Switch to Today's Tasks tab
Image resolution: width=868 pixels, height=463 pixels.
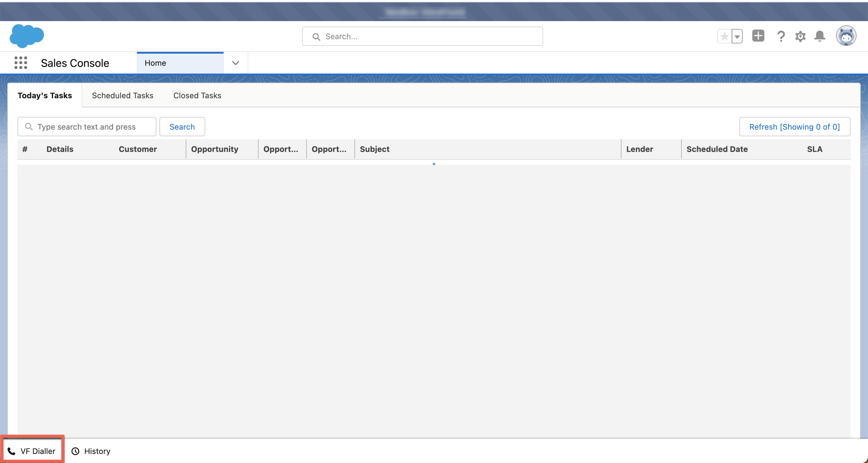[45, 95]
